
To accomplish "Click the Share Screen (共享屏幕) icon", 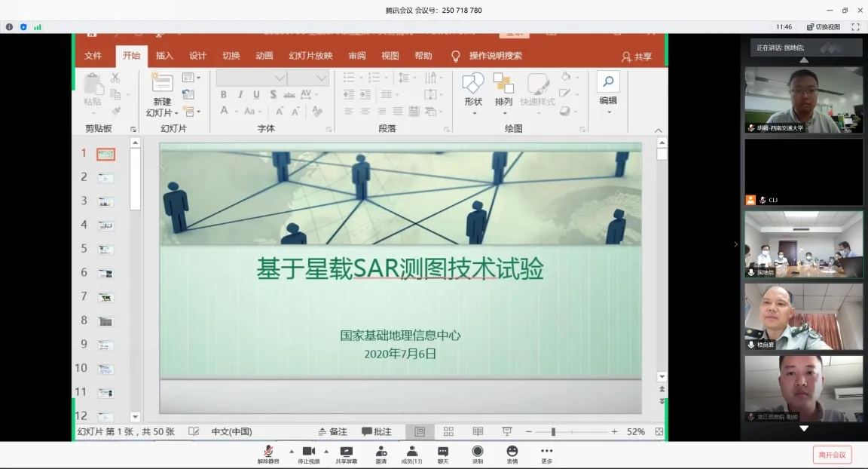I will 347,452.
